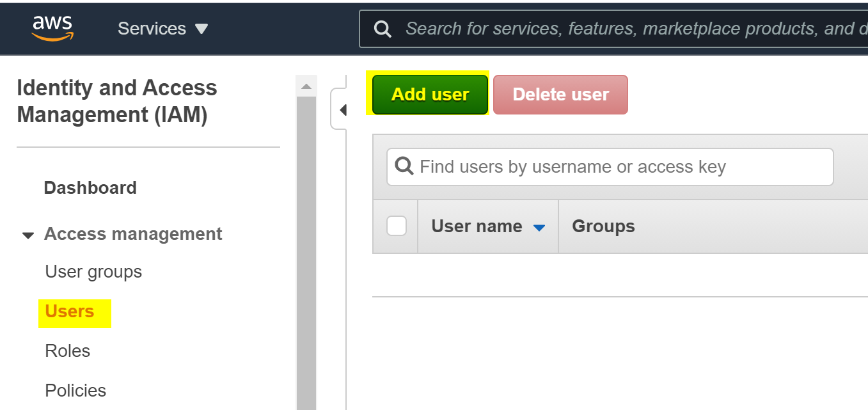868x410 pixels.
Task: Click the sidebar scroll up arrow
Action: tap(306, 86)
